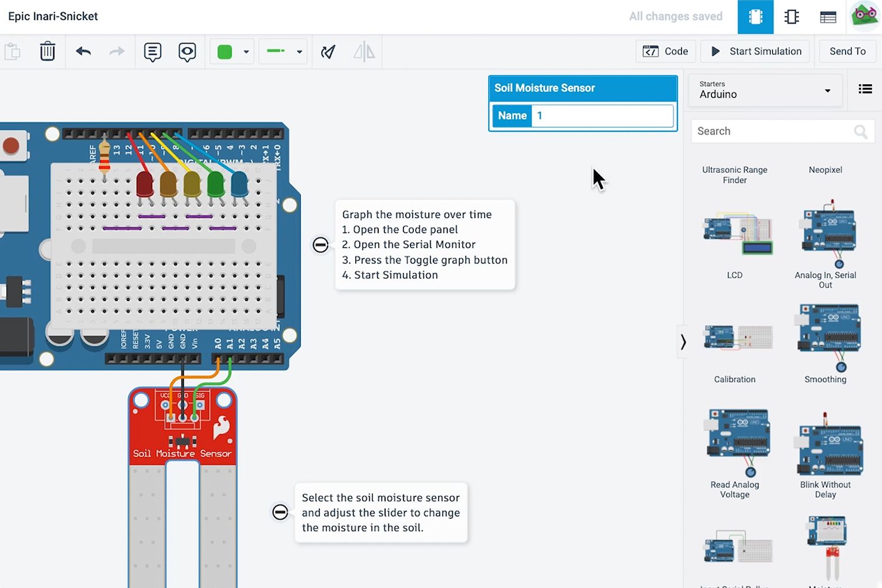Switch on Schematic View mode
Image resolution: width=882 pixels, height=588 pixels.
(791, 16)
